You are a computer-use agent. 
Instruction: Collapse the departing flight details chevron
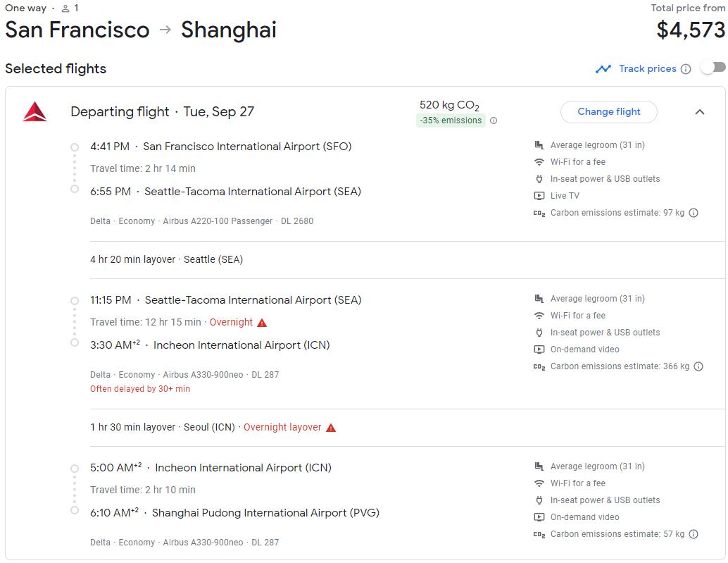699,112
